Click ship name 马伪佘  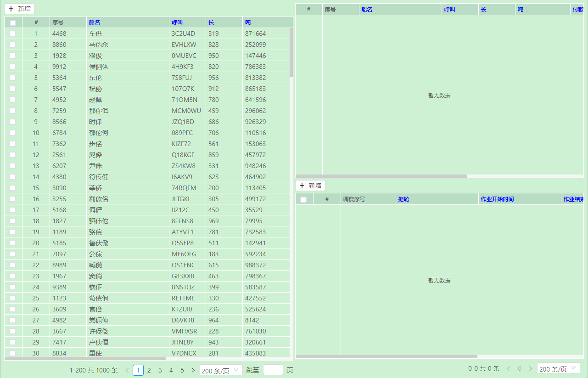click(x=99, y=45)
